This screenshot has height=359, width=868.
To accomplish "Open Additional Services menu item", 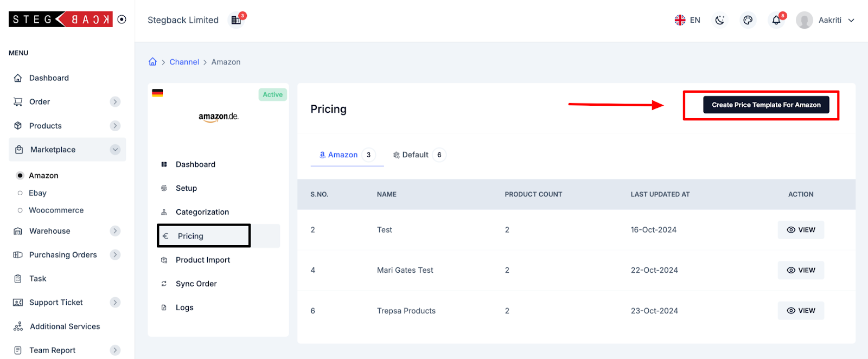I will click(65, 326).
